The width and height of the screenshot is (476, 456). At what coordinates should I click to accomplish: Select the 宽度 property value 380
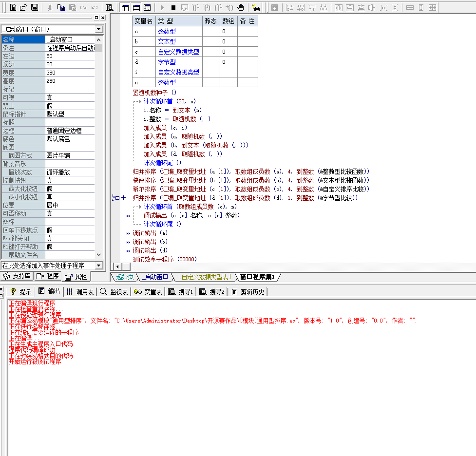point(70,73)
